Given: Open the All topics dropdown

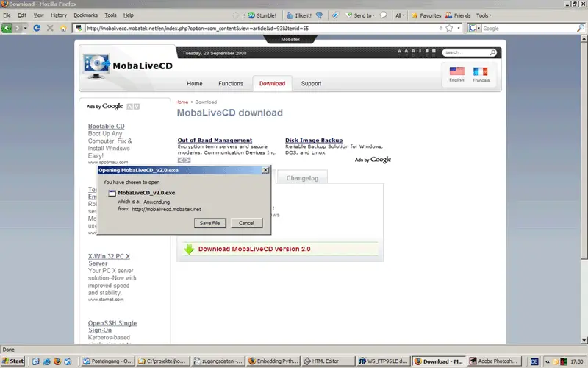Looking at the screenshot, I should (400, 15).
